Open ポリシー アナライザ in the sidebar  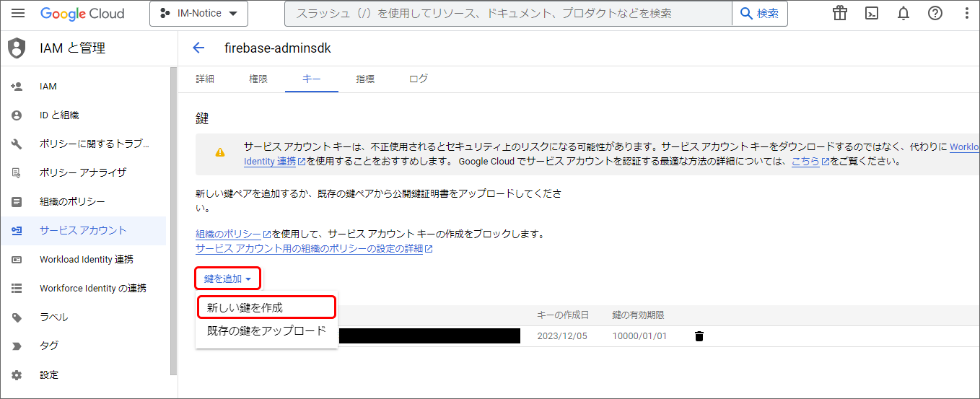click(x=83, y=173)
